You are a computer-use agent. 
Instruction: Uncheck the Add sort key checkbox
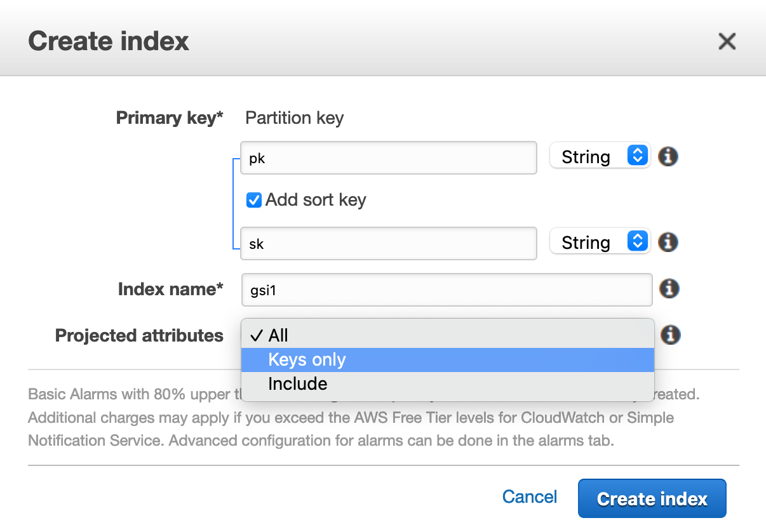click(x=253, y=201)
